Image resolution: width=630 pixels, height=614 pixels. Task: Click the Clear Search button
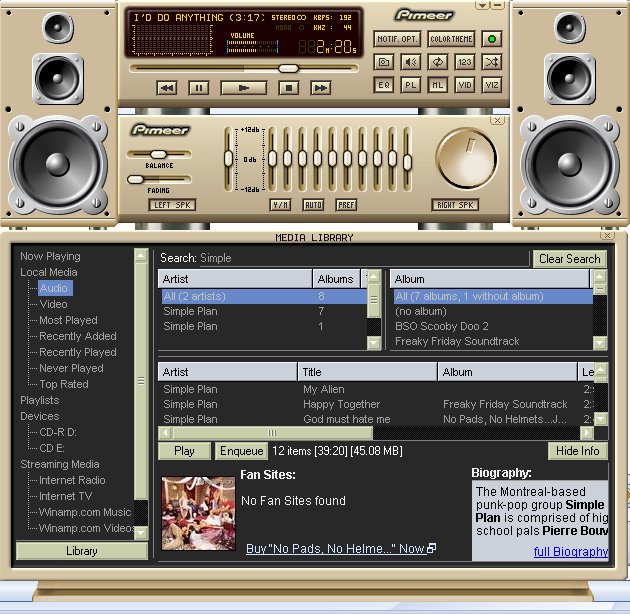tap(569, 259)
